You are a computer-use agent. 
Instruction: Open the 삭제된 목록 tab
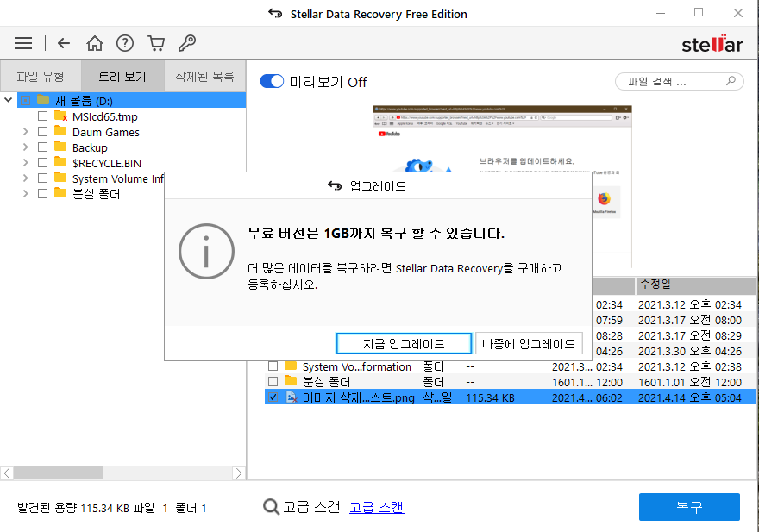pos(204,76)
